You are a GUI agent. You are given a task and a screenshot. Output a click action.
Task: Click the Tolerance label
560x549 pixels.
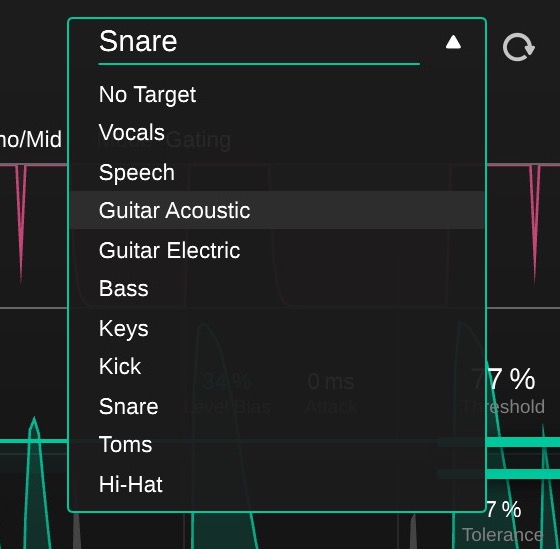click(503, 535)
